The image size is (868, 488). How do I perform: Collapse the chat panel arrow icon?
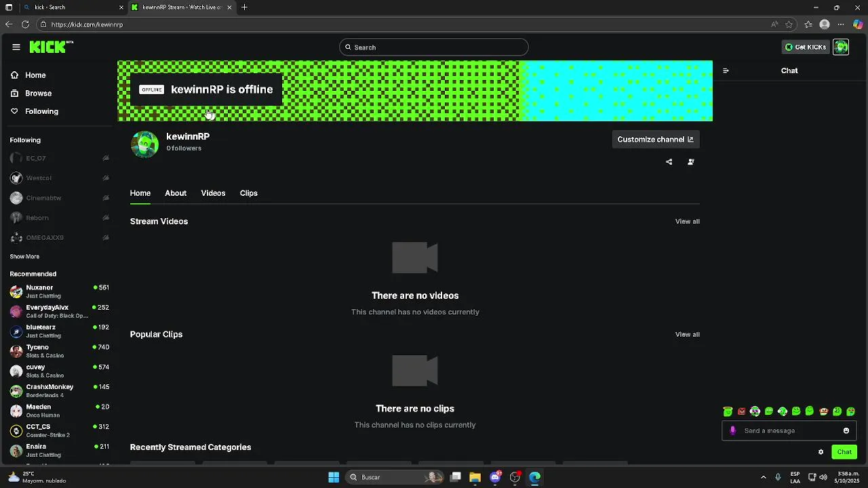point(726,70)
